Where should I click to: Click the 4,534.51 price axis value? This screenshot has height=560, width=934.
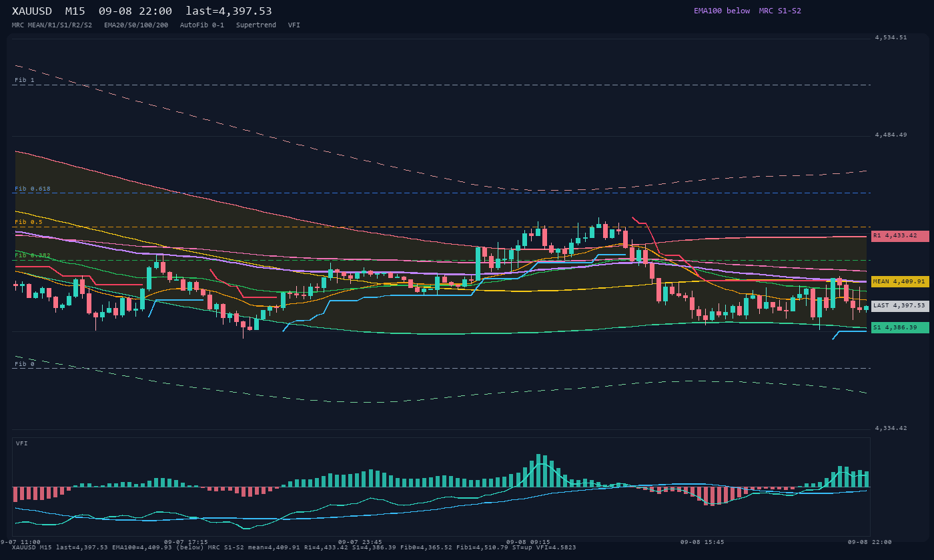pyautogui.click(x=891, y=38)
